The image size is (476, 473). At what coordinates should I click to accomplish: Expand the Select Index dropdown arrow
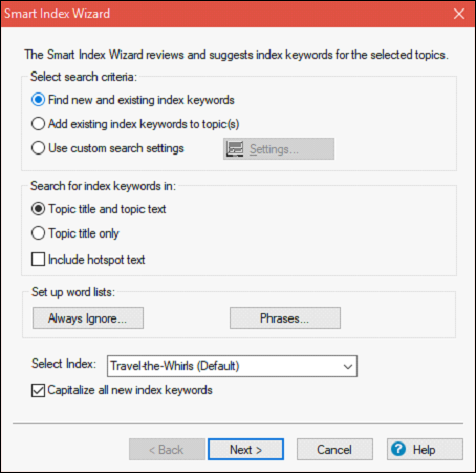click(348, 366)
